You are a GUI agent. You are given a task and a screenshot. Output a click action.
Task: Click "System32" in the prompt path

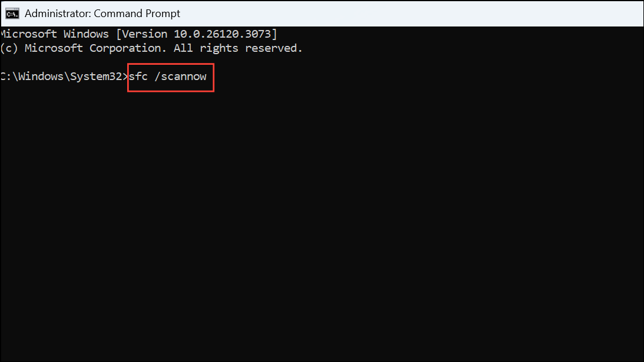coord(96,77)
